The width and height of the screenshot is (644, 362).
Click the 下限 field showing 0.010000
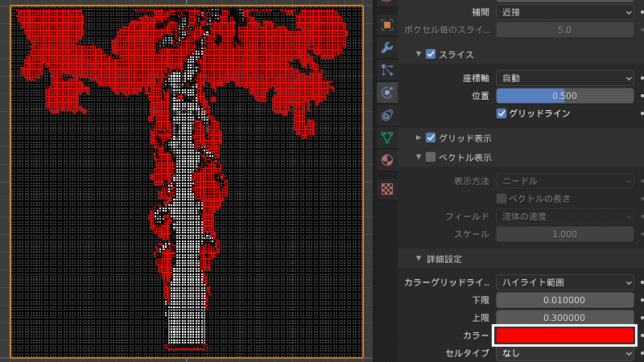565,300
